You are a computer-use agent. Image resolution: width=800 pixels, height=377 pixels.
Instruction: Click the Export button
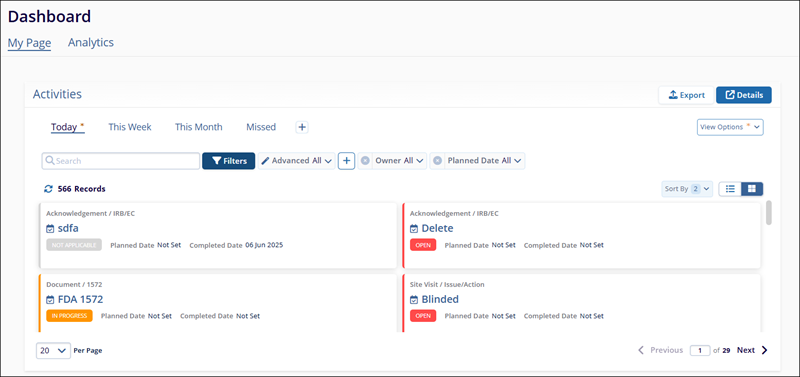pyautogui.click(x=686, y=95)
